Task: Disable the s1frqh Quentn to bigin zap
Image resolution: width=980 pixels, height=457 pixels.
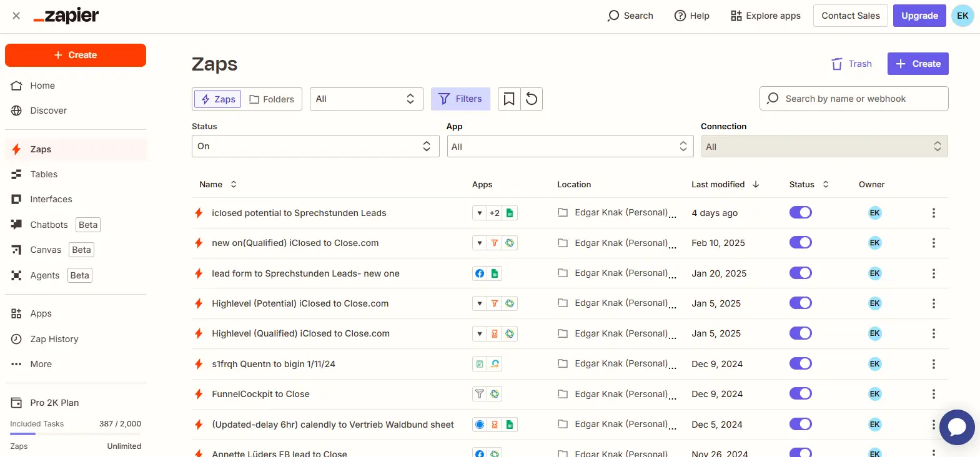Action: pyautogui.click(x=800, y=363)
